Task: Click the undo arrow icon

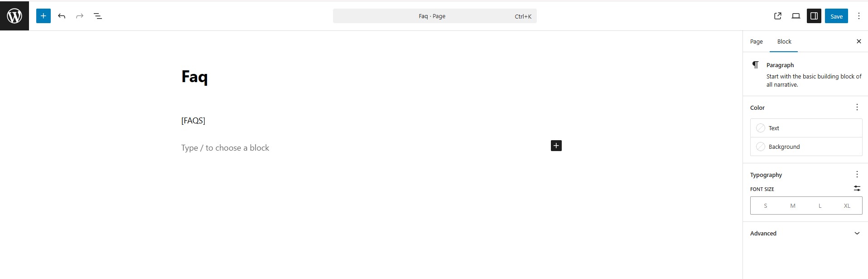Action: [62, 16]
